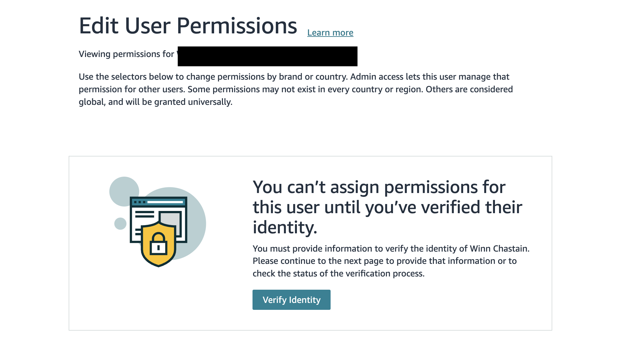Click the 'Viewing permissions for' label

(126, 54)
